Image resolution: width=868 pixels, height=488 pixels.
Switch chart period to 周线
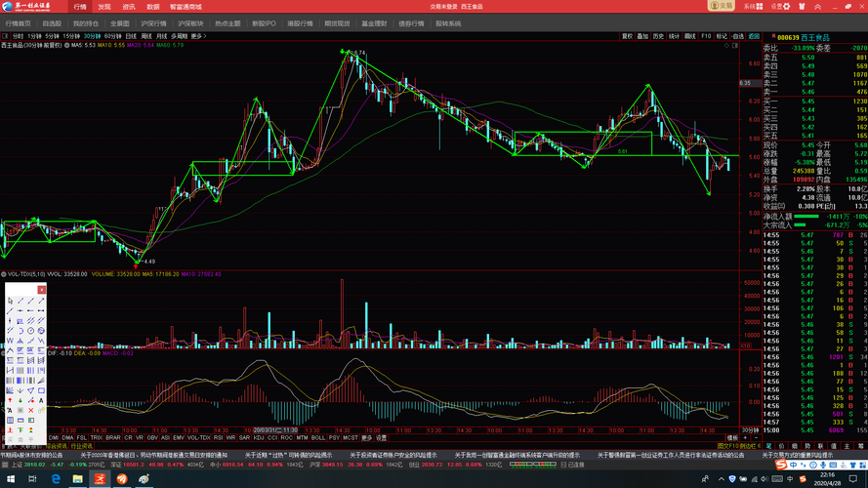click(146, 36)
